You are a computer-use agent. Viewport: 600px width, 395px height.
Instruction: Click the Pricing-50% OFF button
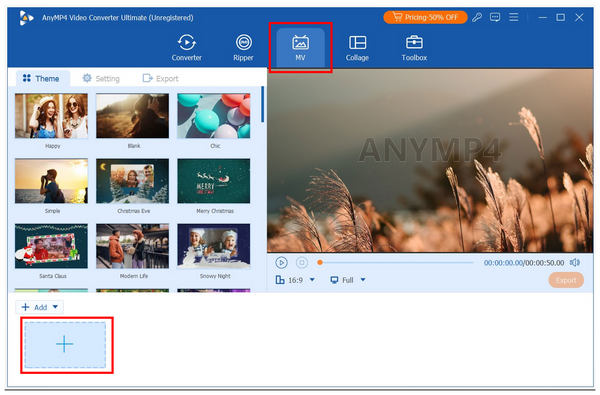(425, 17)
